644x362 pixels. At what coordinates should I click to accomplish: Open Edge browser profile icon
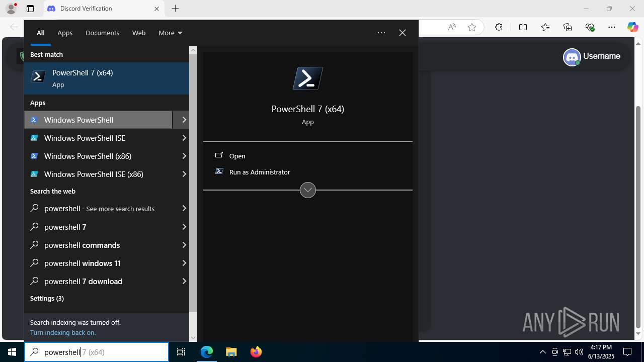coord(11,9)
